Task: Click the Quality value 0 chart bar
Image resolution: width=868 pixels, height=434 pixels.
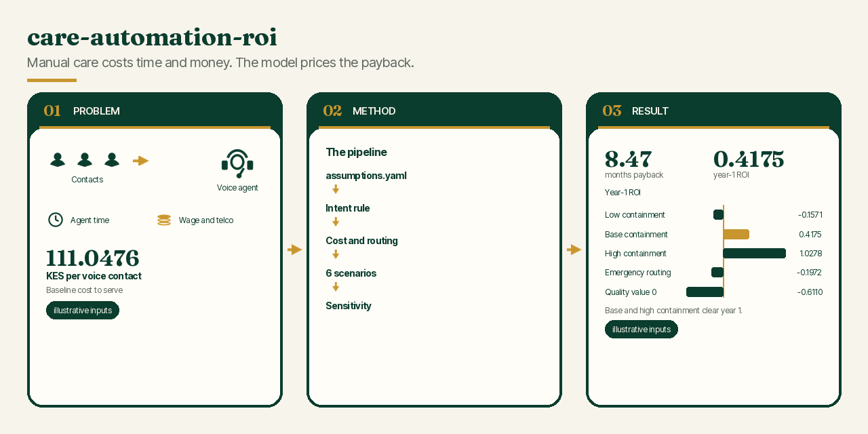Action: 705,292
